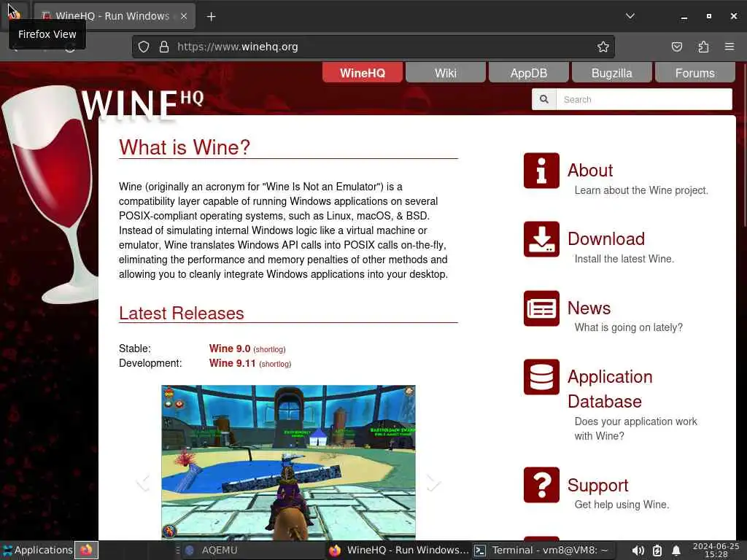This screenshot has height=560, width=747.
Task: Click the Support heading link
Action: pyautogui.click(x=598, y=485)
